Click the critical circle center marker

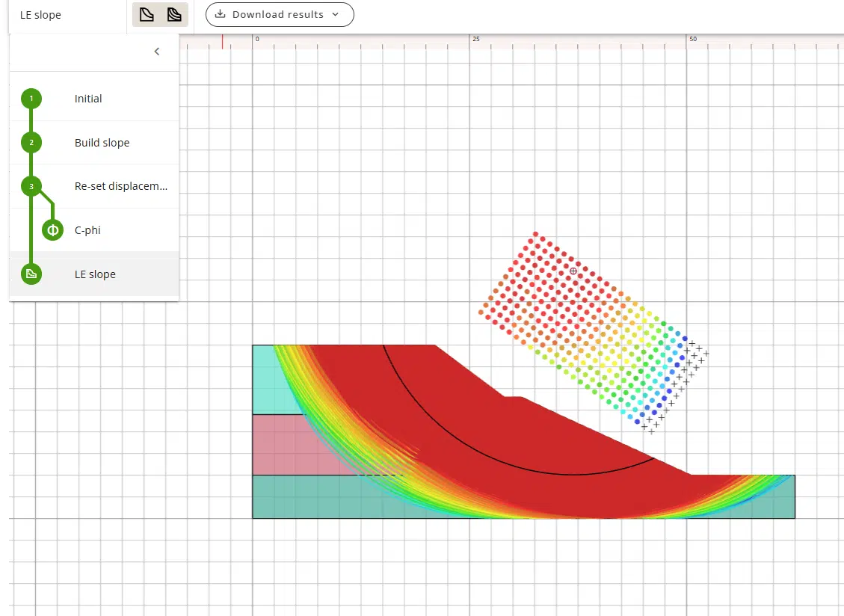click(x=573, y=271)
